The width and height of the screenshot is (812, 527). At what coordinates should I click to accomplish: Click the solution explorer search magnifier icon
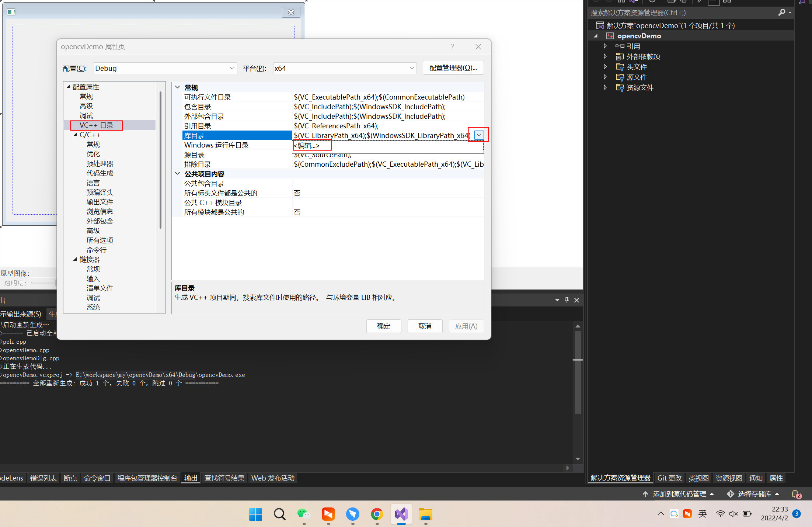coord(781,13)
